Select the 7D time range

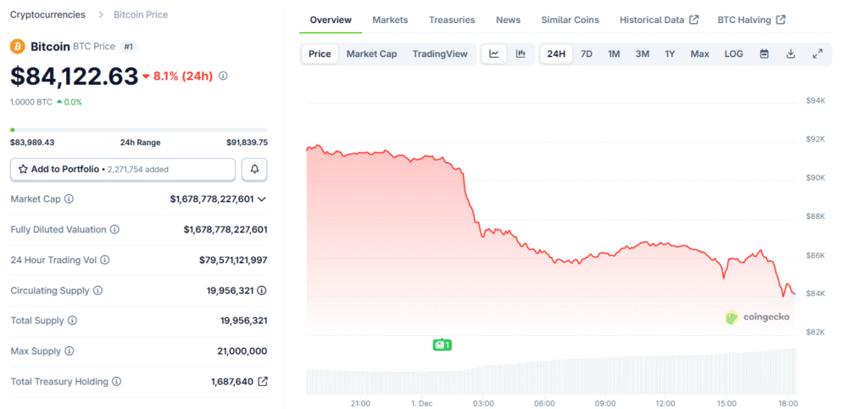587,53
